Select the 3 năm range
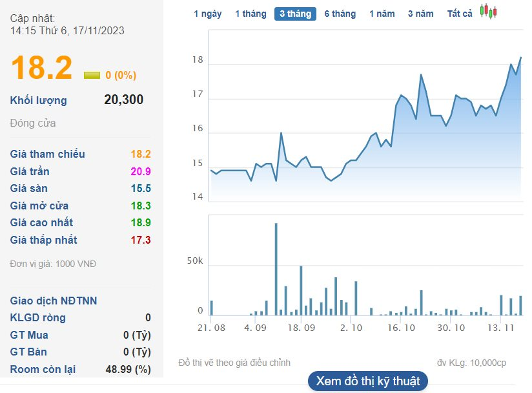The image size is (532, 393). [420, 14]
